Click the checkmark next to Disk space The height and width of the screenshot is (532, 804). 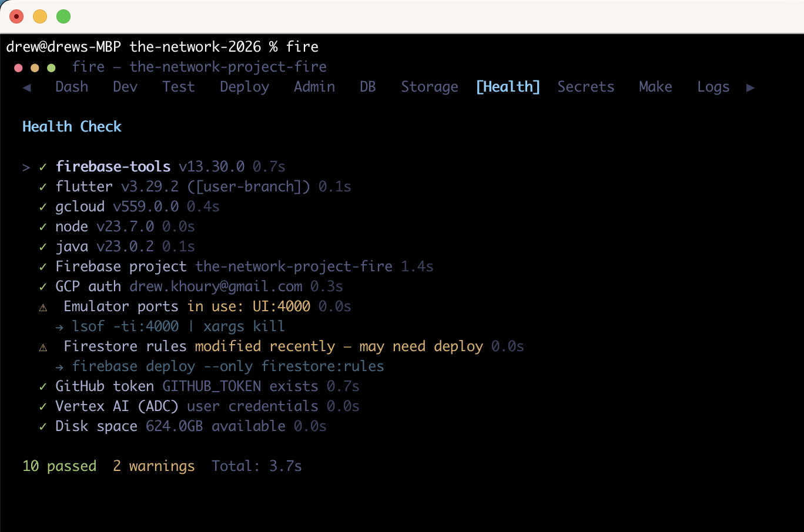[x=43, y=427]
